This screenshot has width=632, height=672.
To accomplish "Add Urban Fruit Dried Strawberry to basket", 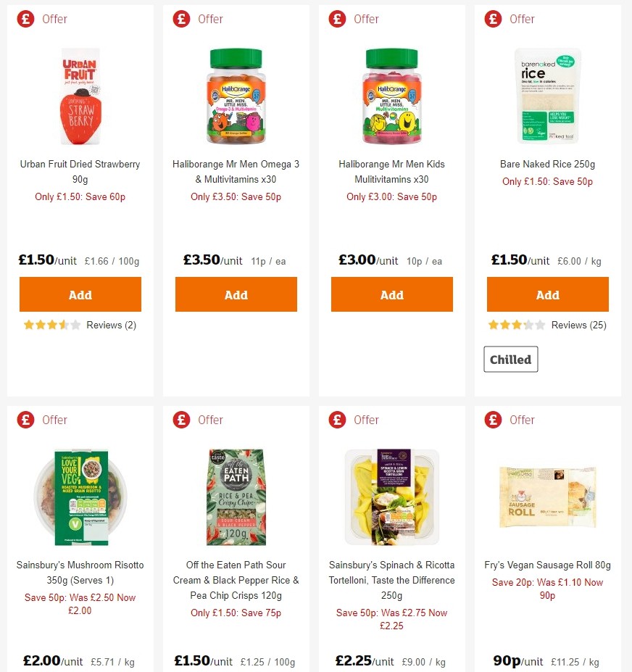I will click(80, 294).
